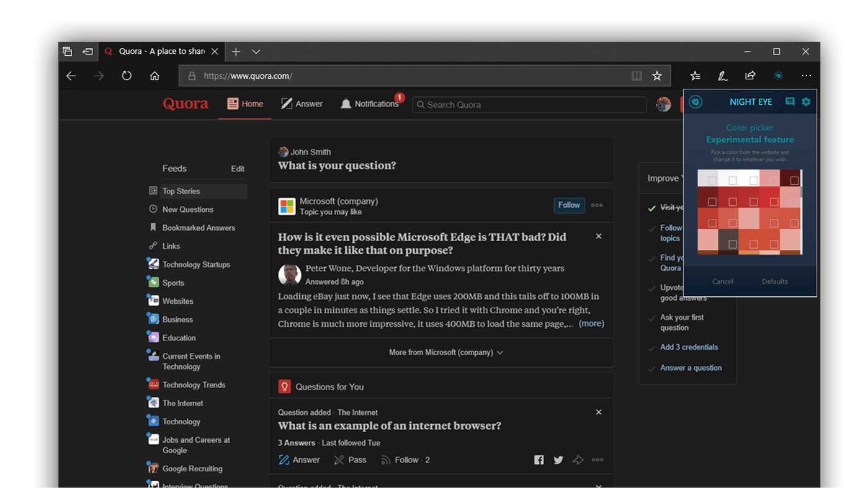This screenshot has height=488, width=868.
Task: Share question via Facebook icon
Action: coord(539,460)
